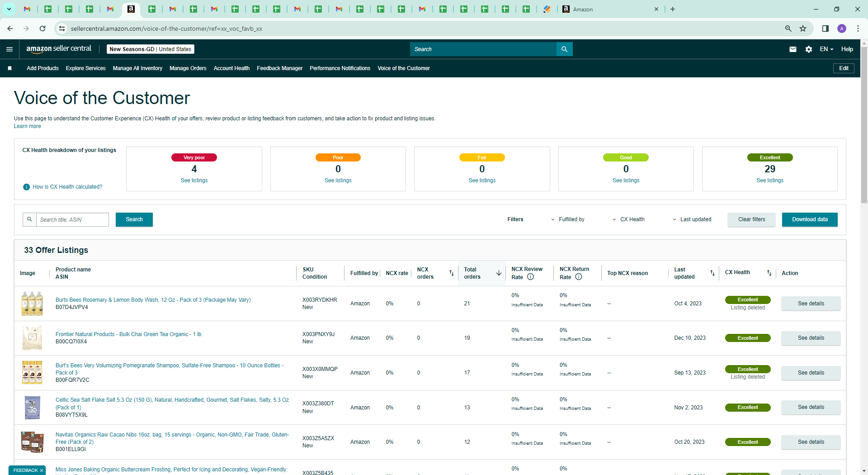Open the EN language dropdown
Screen dimensions: 868x475
pos(826,49)
